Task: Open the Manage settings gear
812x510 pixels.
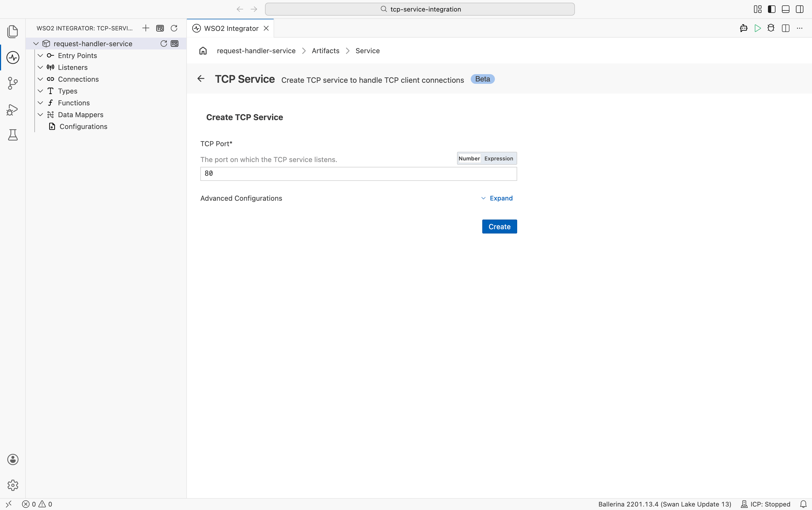Action: click(x=13, y=485)
